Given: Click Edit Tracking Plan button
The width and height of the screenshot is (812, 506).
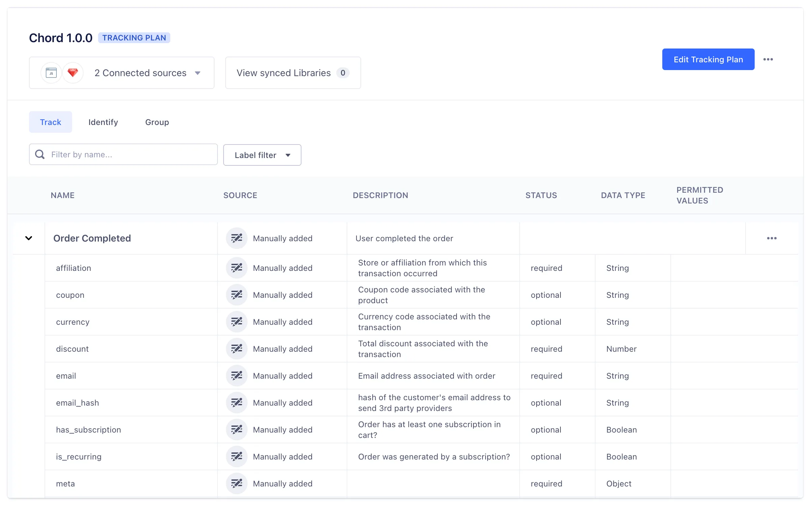Looking at the screenshot, I should pos(708,59).
